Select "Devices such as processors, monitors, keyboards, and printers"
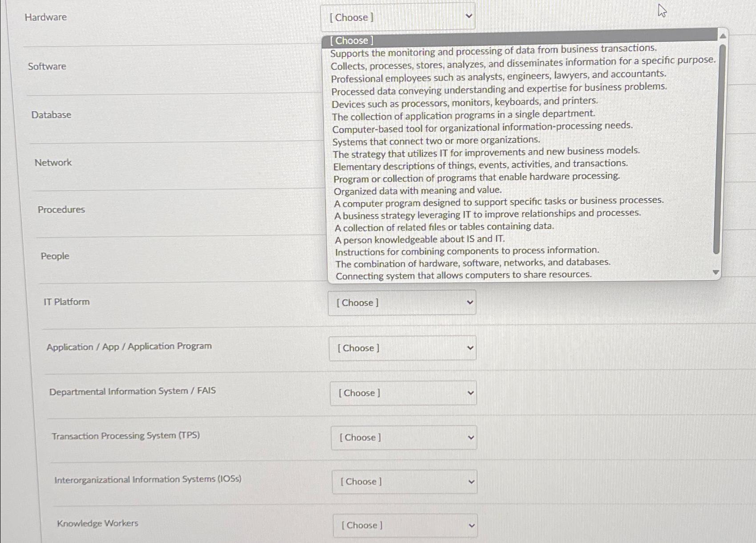 click(465, 102)
